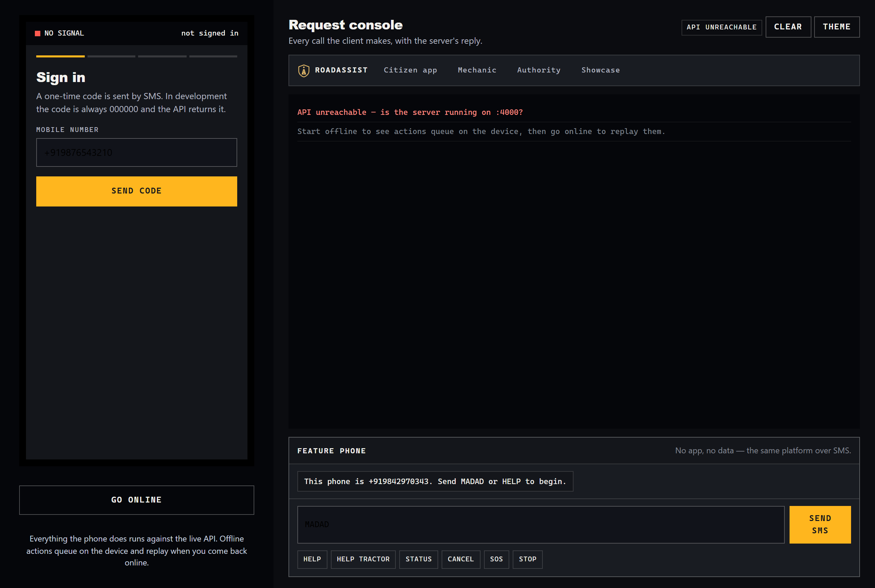The image size is (875, 588).
Task: Click the MOBILE NUMBER field label
Action: pyautogui.click(x=67, y=130)
